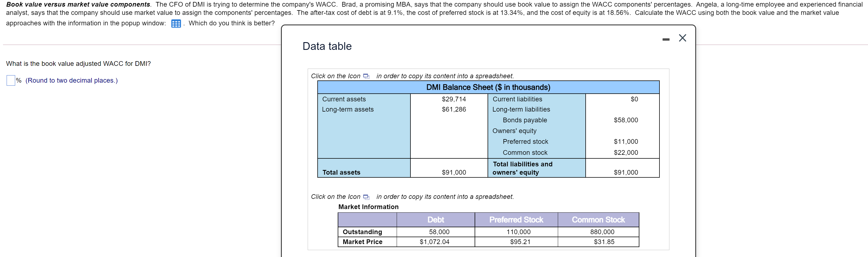Select the Debt market price $1,072.04

point(434,242)
